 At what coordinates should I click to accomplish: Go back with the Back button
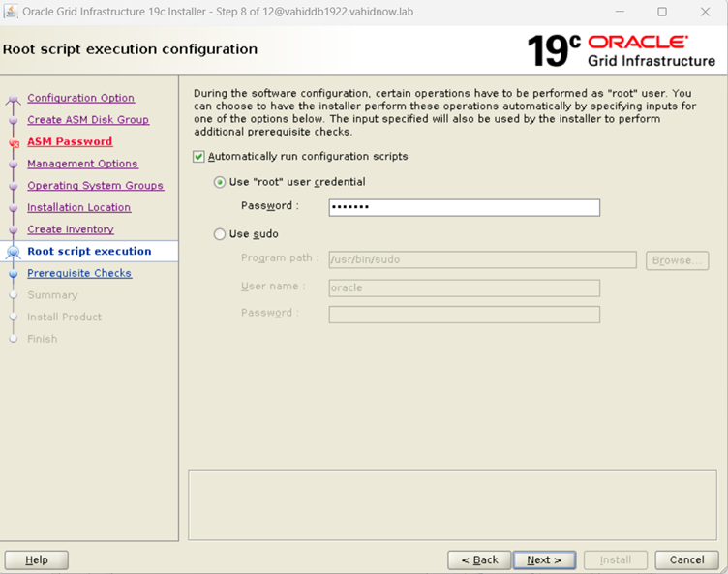click(x=478, y=559)
